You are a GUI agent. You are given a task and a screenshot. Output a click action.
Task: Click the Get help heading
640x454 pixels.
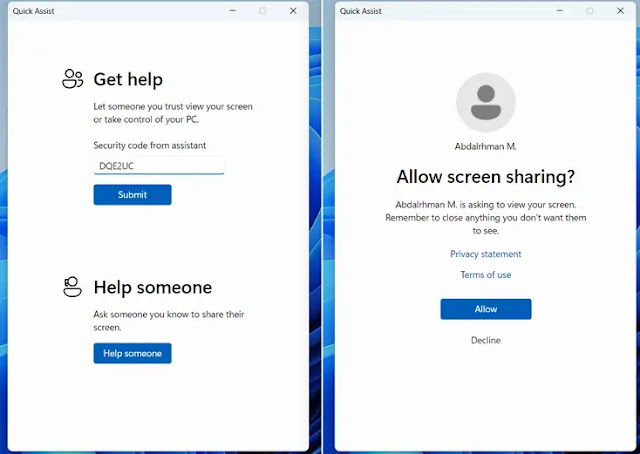[128, 79]
